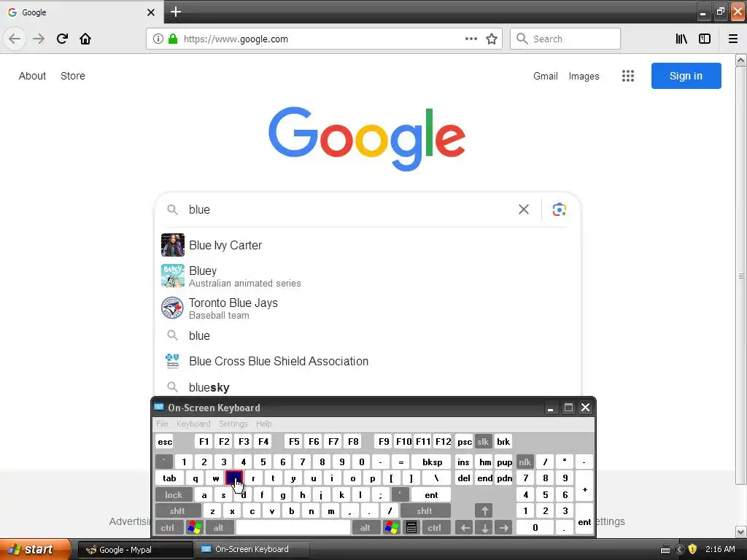The image size is (747, 560).
Task: Toggle the lock (caps lock) key
Action: (174, 495)
